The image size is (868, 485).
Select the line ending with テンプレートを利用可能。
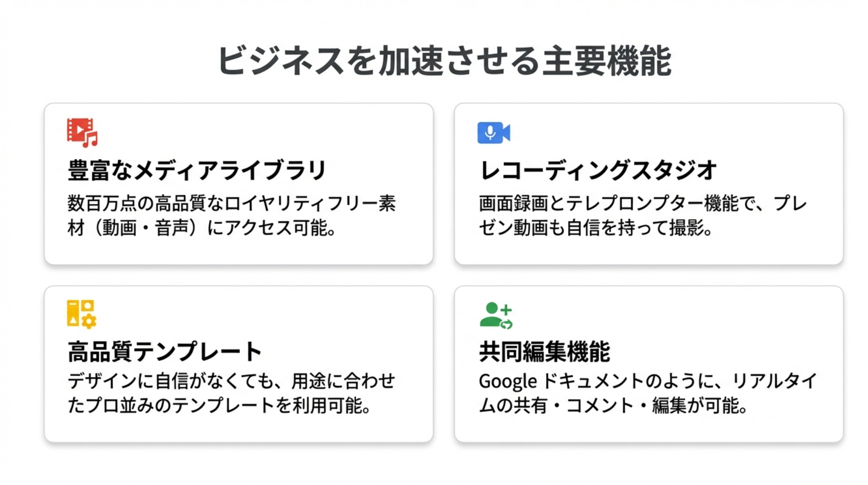[x=219, y=406]
